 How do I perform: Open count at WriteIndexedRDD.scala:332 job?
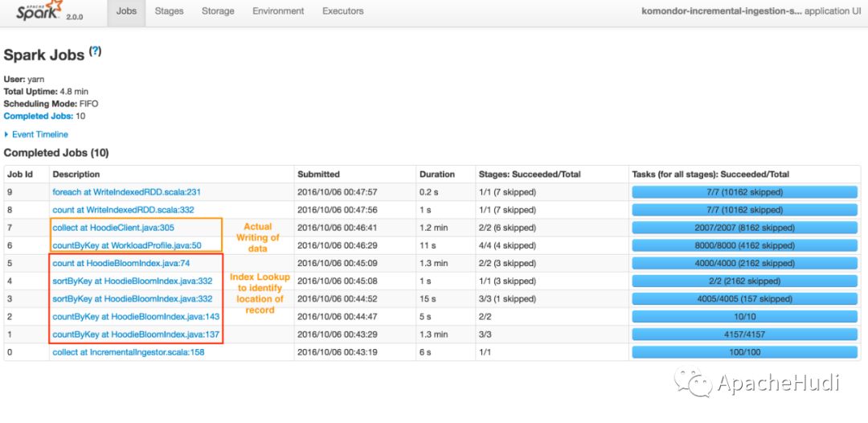pos(124,210)
